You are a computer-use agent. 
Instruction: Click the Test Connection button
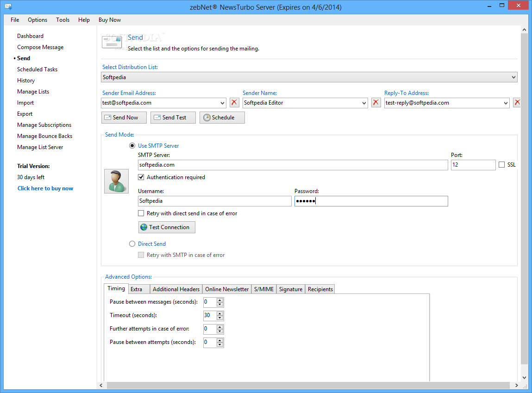tap(167, 227)
